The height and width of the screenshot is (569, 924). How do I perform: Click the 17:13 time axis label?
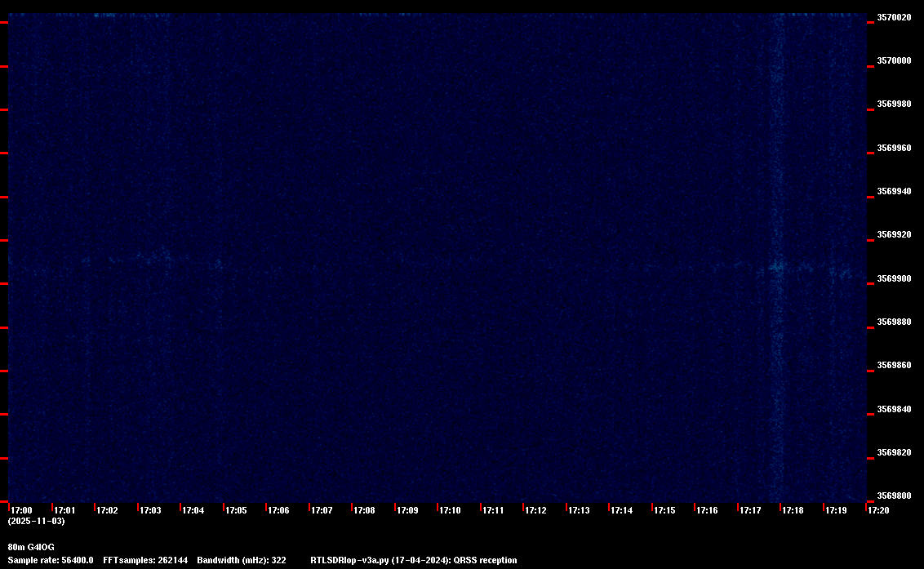[x=579, y=510]
